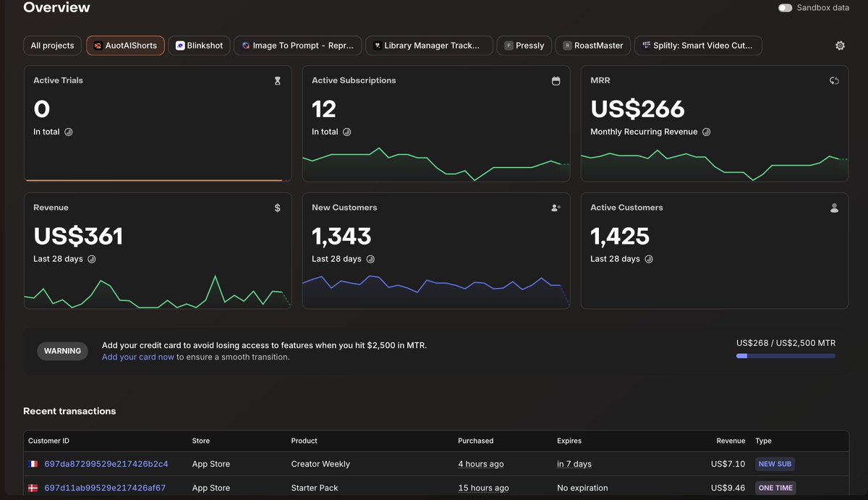Click the Purchased column header

(476, 441)
